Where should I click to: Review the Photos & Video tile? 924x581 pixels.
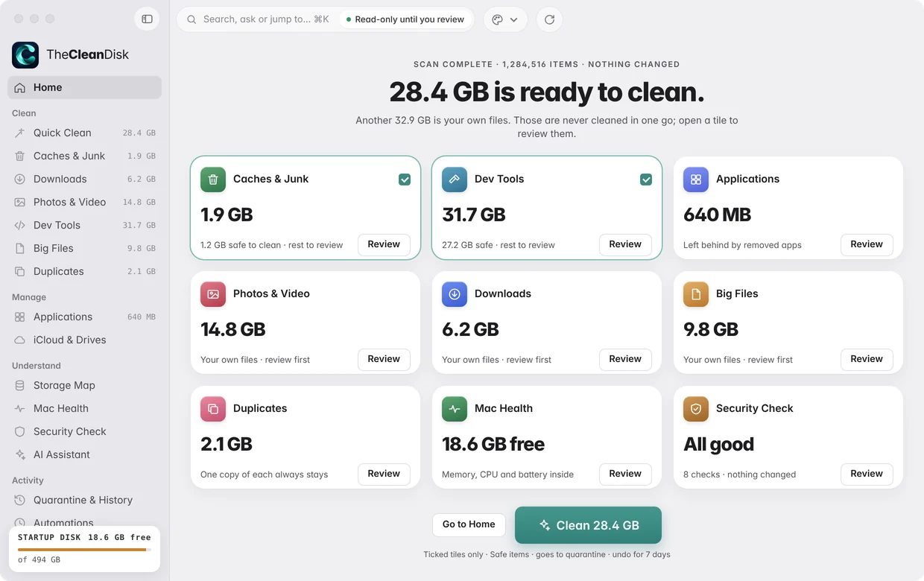(384, 359)
